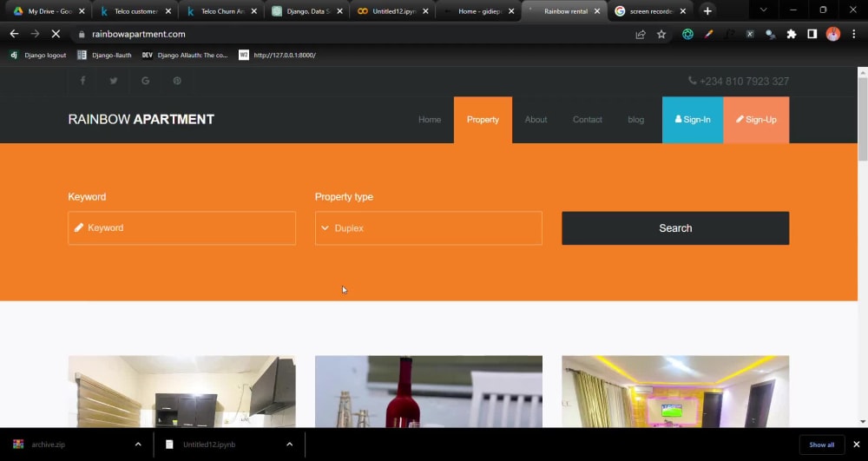Open the yellow-lit living room thumbnail

(x=675, y=392)
